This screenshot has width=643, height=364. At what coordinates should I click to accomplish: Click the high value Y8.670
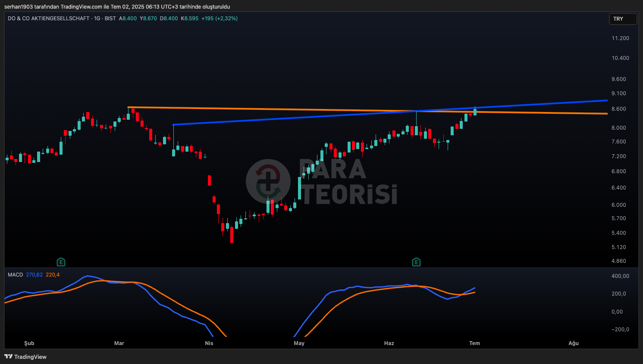(148, 19)
